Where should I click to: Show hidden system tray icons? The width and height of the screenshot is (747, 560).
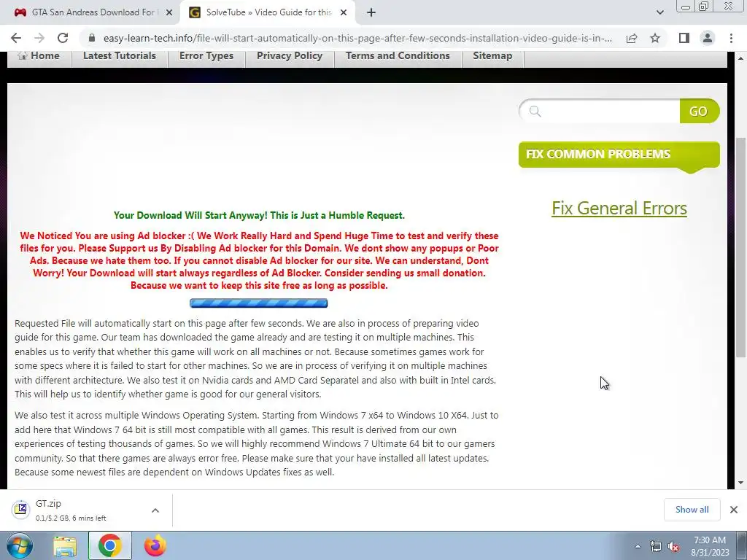[x=638, y=546]
